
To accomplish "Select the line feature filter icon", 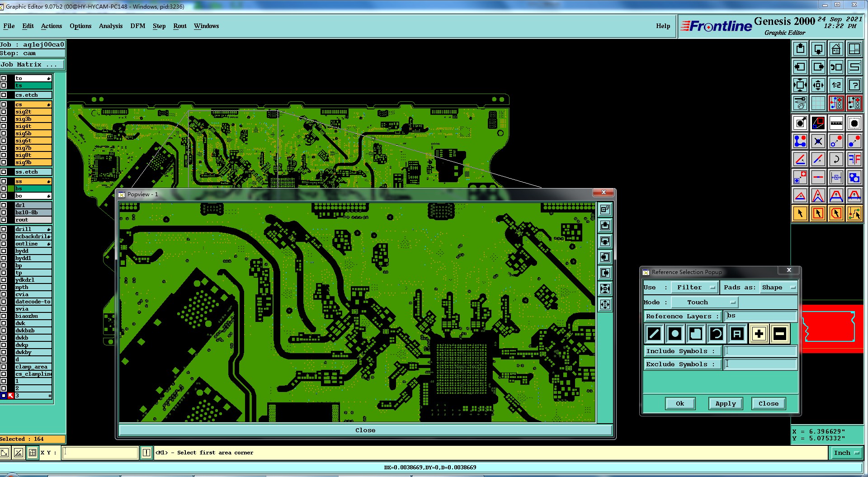I will 654,334.
